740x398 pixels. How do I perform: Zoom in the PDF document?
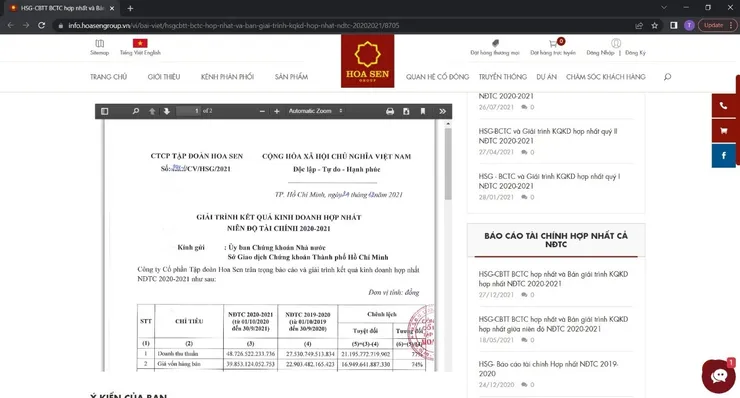[x=277, y=111]
